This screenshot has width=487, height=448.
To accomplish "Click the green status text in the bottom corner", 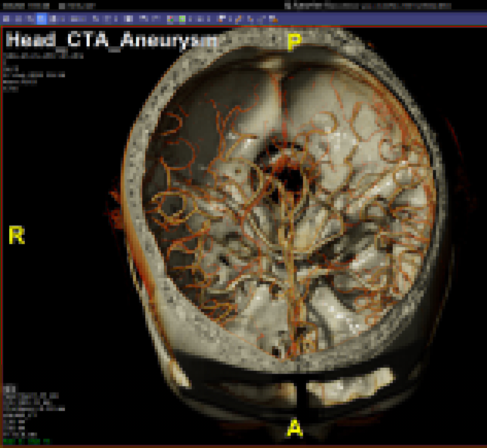I will 26,441.
